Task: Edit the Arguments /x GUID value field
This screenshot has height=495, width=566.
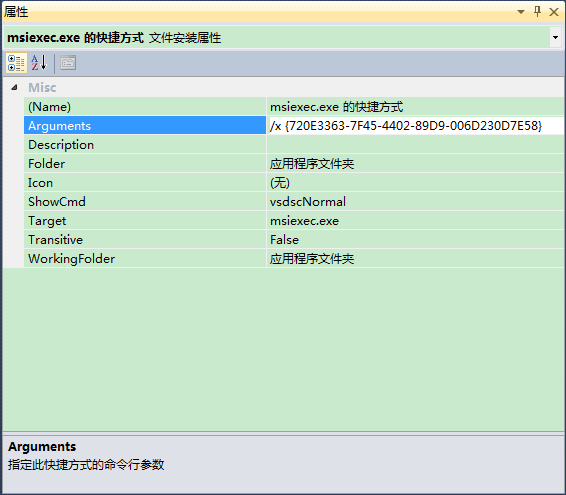Action: 416,126
